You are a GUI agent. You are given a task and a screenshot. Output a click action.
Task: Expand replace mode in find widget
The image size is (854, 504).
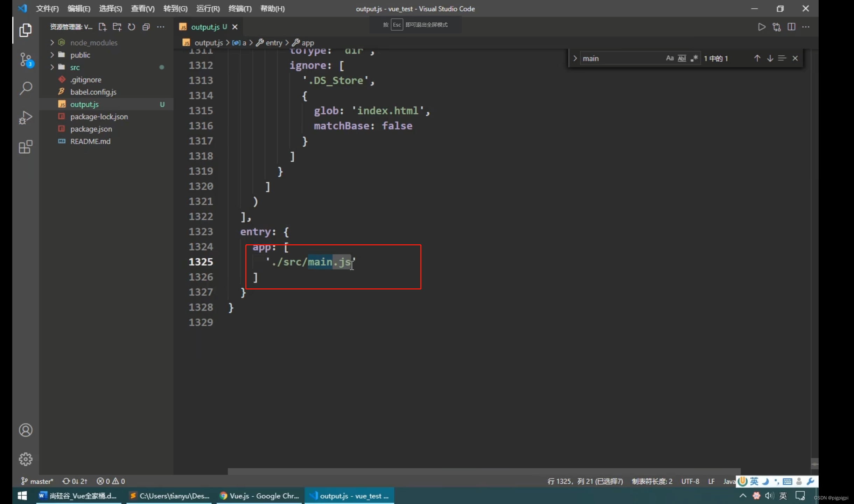click(575, 58)
